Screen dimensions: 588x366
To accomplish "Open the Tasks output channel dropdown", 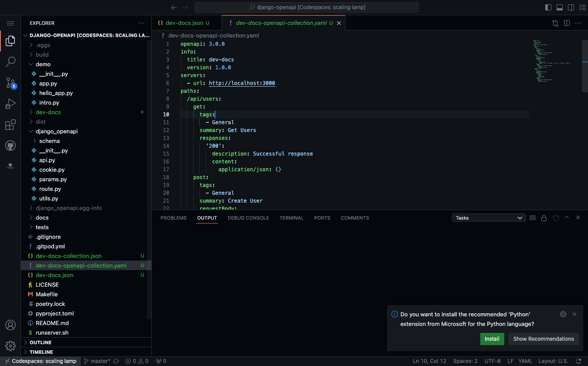I will [489, 218].
